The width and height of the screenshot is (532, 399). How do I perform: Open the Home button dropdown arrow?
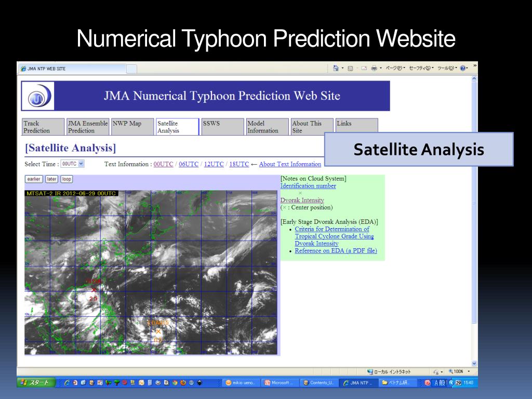click(x=343, y=69)
